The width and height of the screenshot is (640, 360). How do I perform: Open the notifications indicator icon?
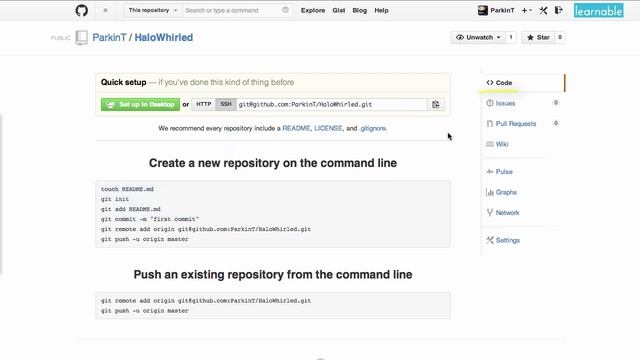click(105, 11)
